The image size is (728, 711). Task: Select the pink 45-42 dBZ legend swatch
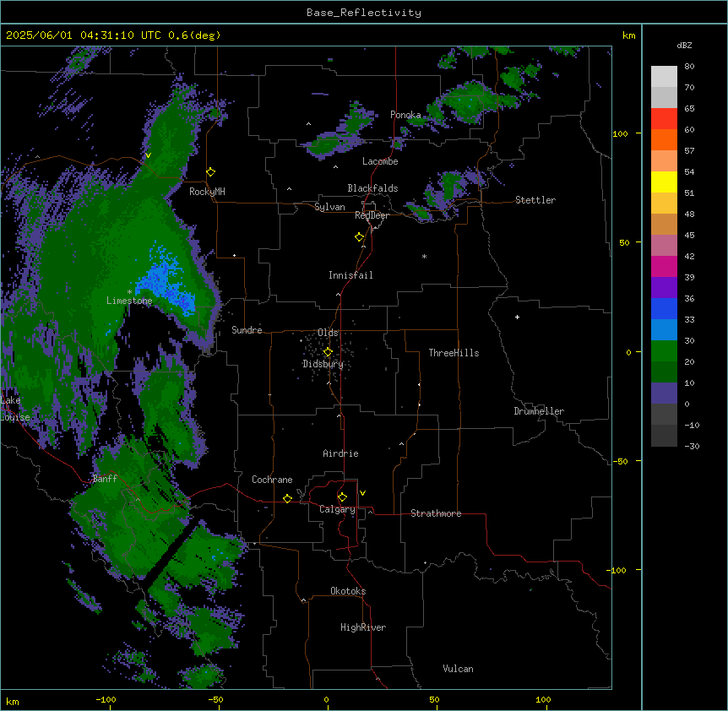coord(664,245)
